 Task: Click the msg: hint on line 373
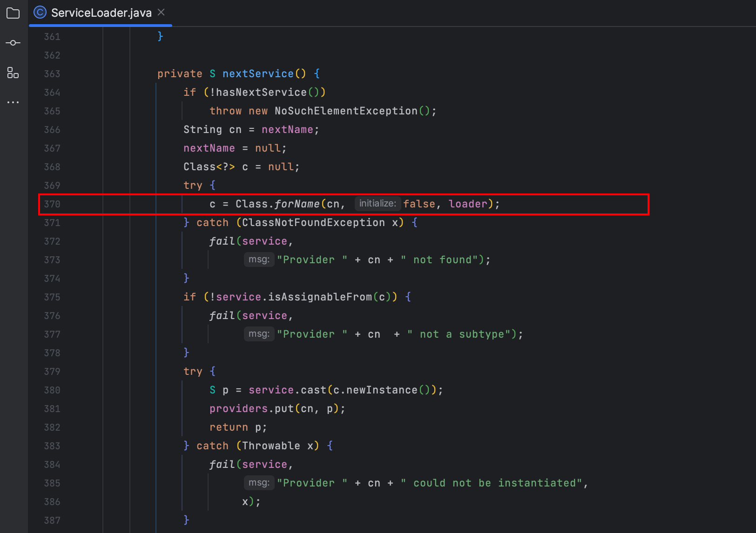coord(259,260)
